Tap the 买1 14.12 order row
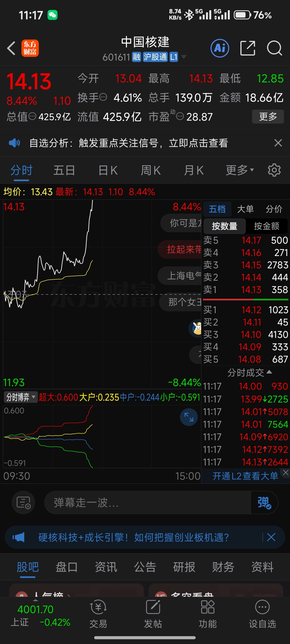The width and height of the screenshot is (290, 644). pos(245,310)
